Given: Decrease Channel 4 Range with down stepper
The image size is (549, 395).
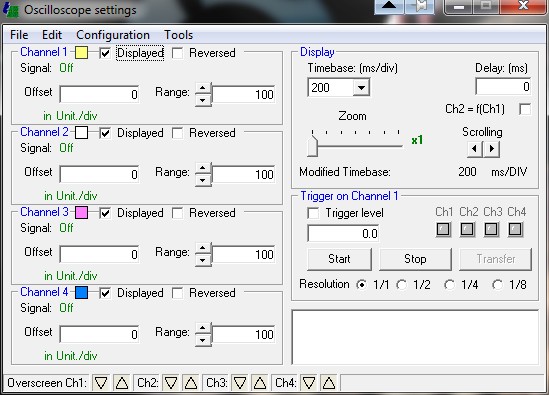Looking at the screenshot, I should click(x=203, y=340).
